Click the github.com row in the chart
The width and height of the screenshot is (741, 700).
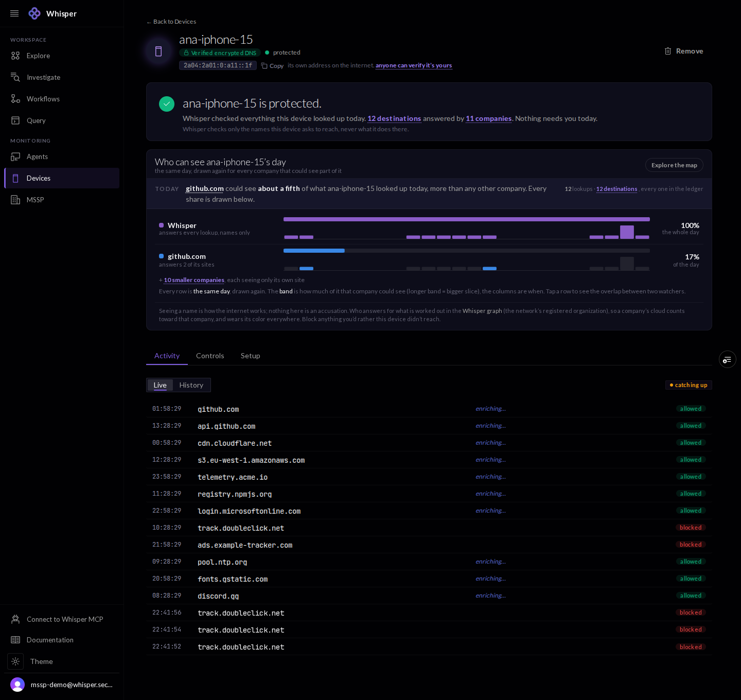429,259
